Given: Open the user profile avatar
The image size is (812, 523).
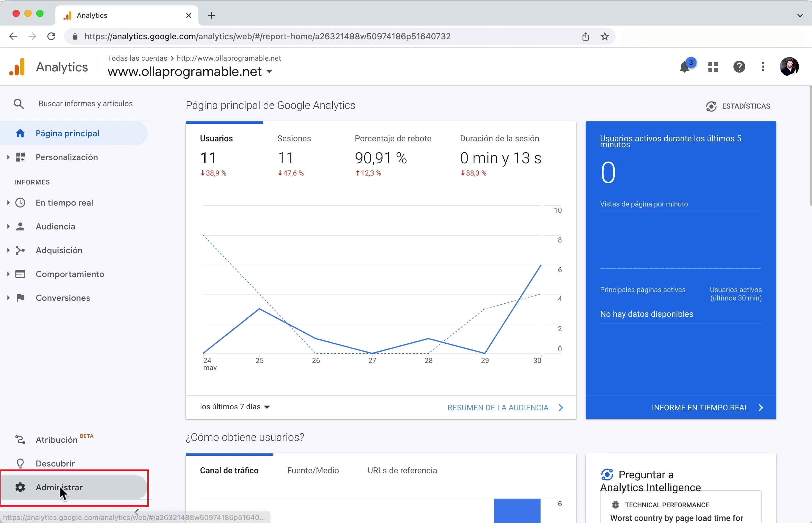Looking at the screenshot, I should [789, 67].
